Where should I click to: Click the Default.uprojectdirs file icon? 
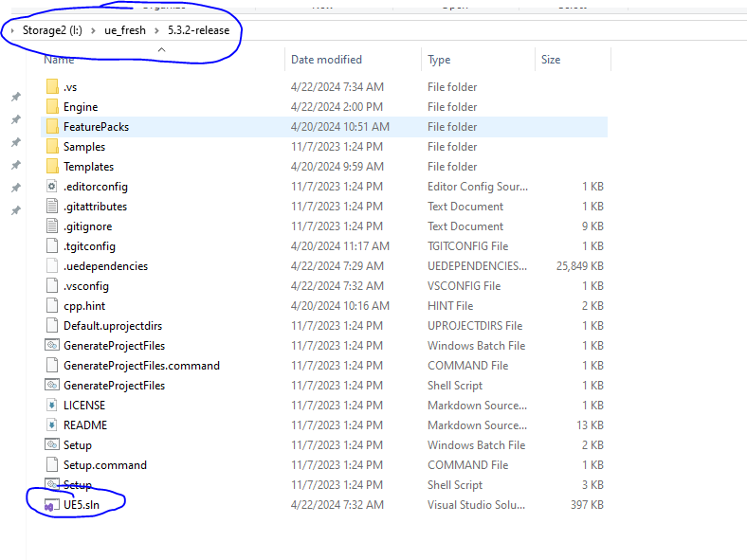coord(52,326)
